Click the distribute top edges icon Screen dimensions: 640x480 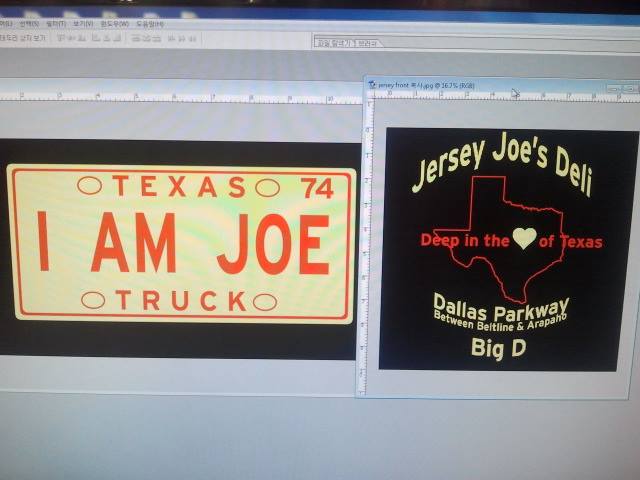[x=136, y=38]
